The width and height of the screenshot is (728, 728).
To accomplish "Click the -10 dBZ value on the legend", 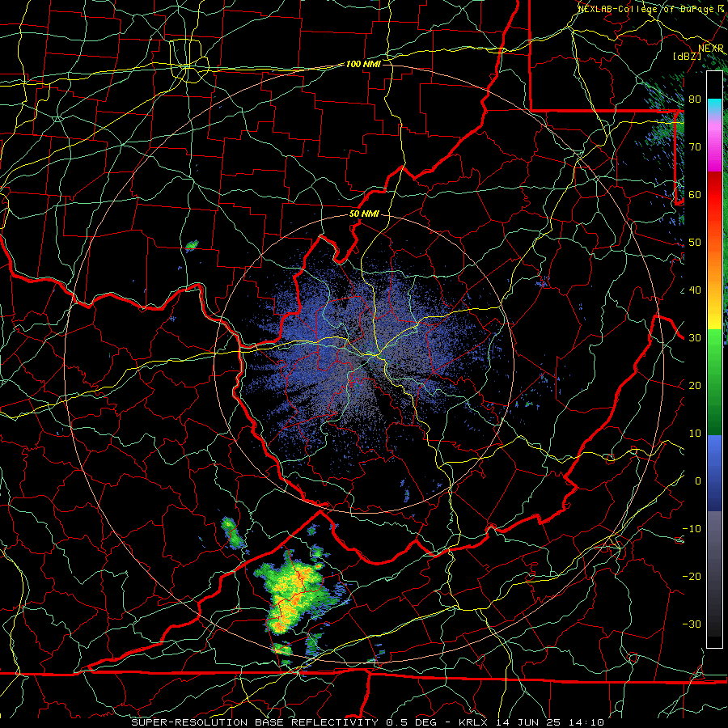I will (x=692, y=529).
